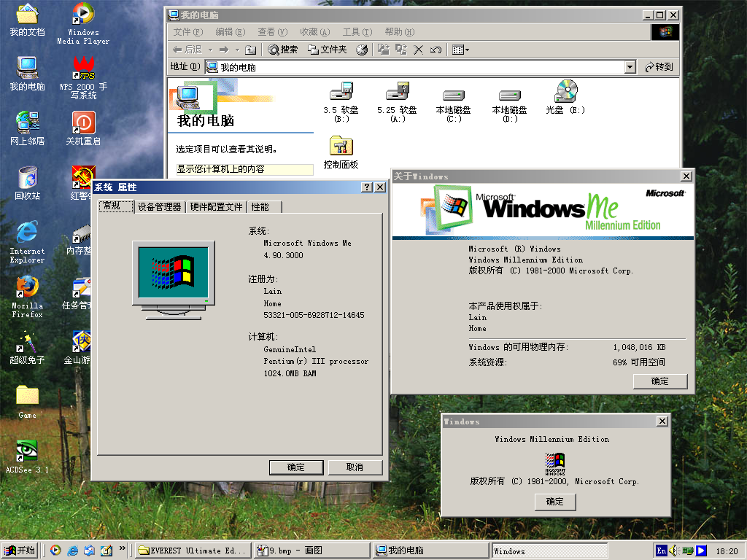Click 确定 in small Windows dialog
The image size is (747, 560).
[555, 502]
